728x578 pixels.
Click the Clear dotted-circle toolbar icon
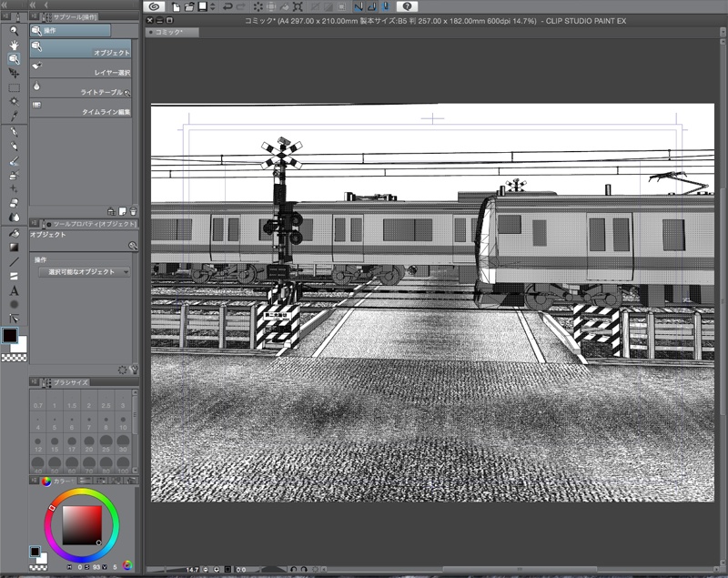click(258, 6)
